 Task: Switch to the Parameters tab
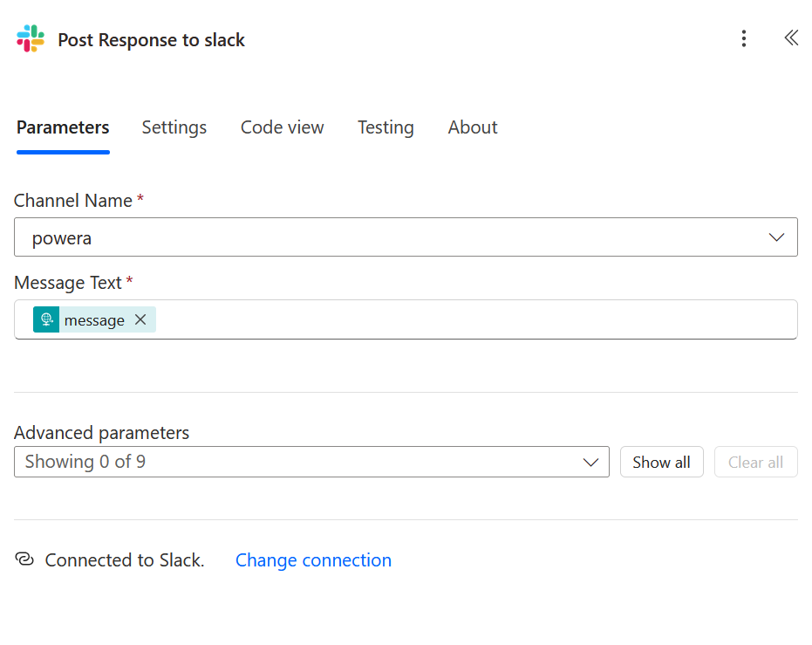[x=63, y=127]
